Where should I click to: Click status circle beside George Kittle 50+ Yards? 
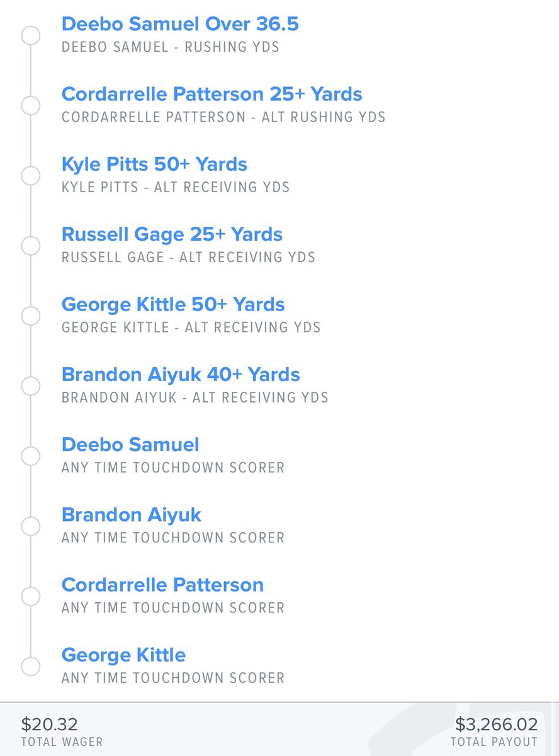(30, 316)
